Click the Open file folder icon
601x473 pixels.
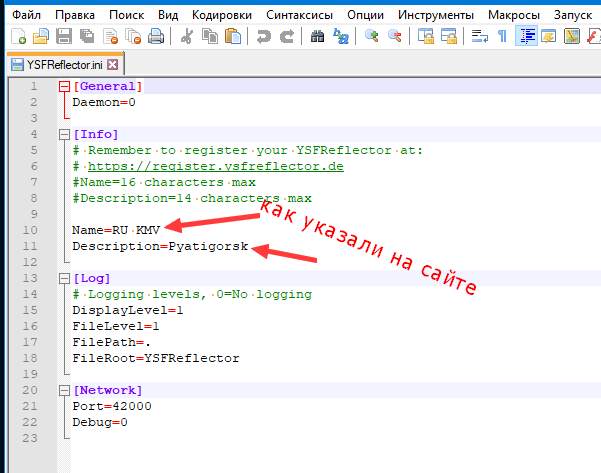pos(39,37)
